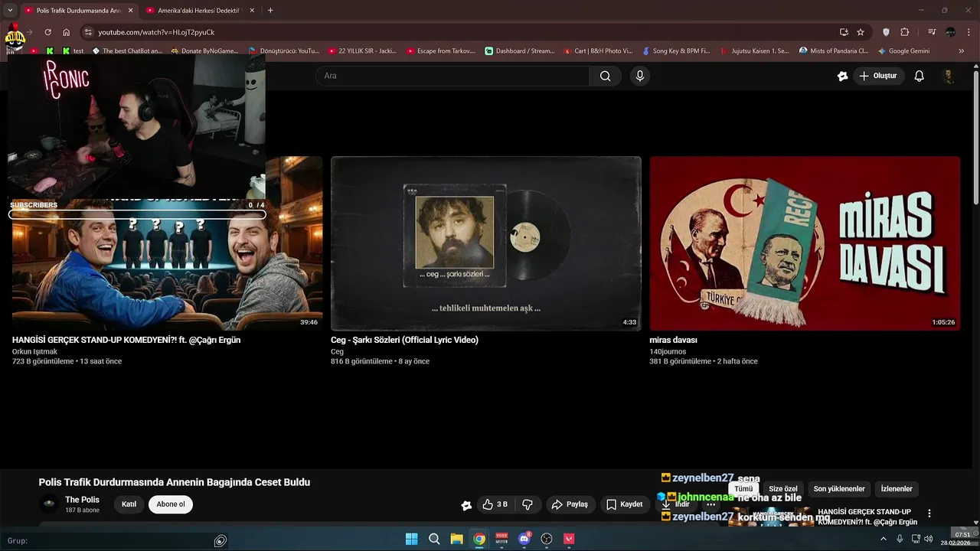Viewport: 980px width, 551px height.
Task: Open the Google Gemini bookmark
Action: (x=903, y=51)
